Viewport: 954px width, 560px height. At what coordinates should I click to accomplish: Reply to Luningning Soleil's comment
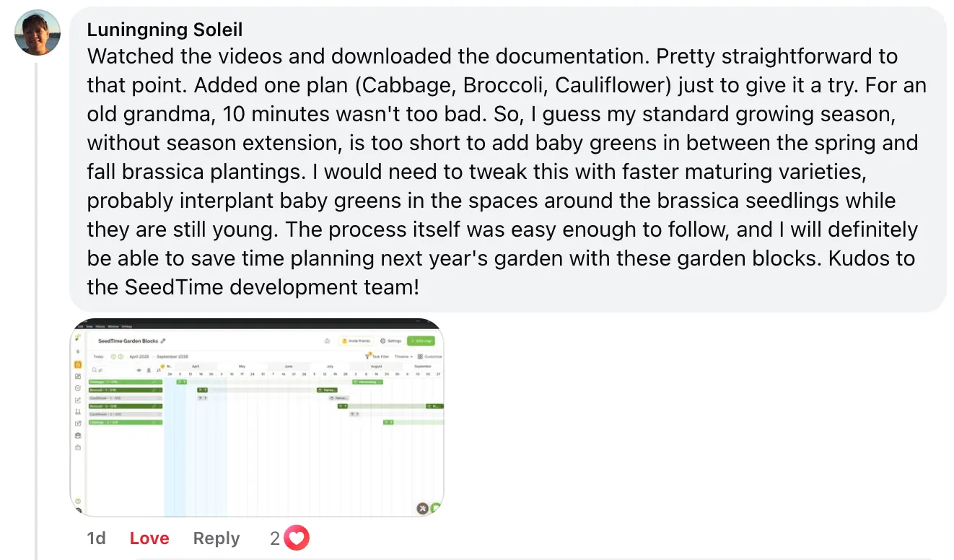216,538
